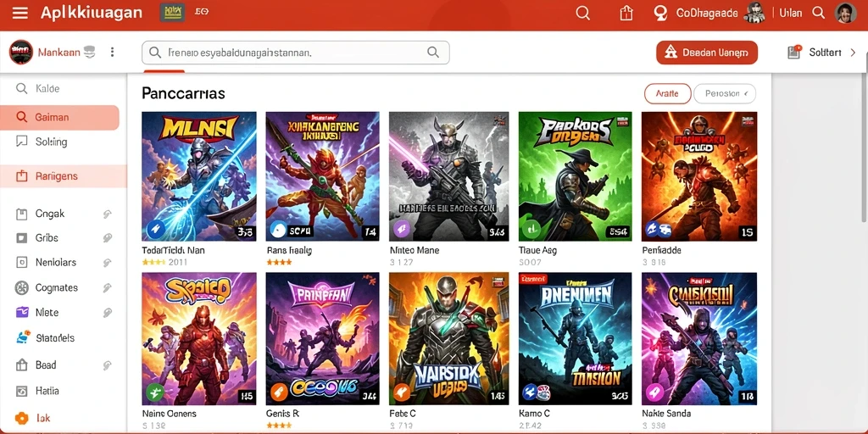Click the link icon beside Gribs

[x=108, y=238]
